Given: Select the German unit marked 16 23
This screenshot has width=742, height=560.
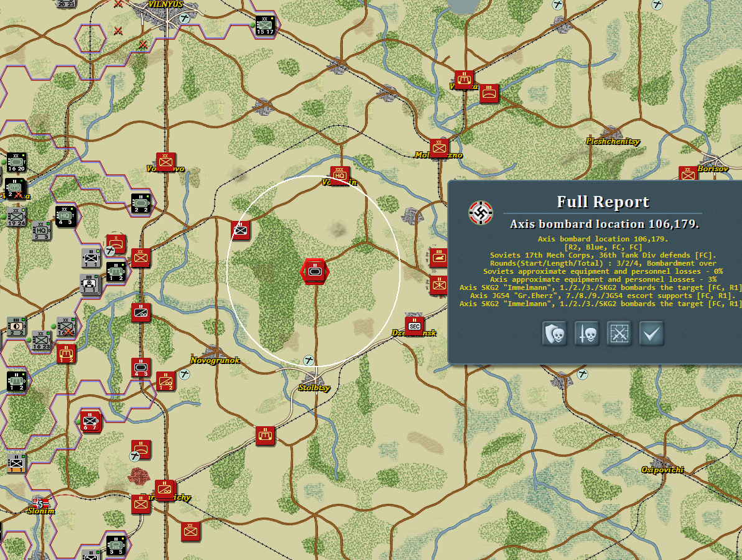Looking at the screenshot, I should pos(41,340).
